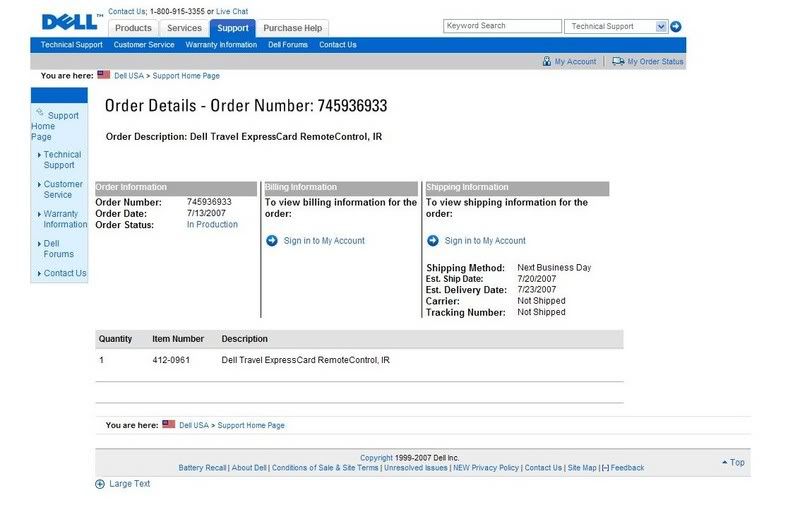The height and width of the screenshot is (517, 800).
Task: Click item number 412-0961
Action: pos(171,360)
